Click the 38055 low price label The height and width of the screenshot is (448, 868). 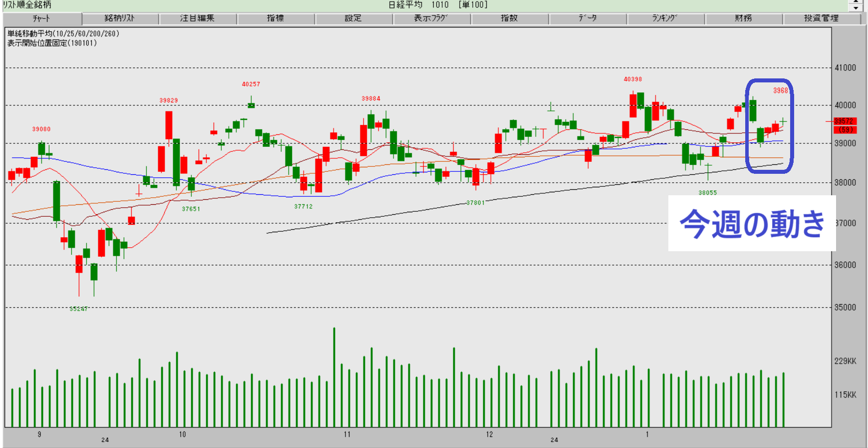[x=708, y=193]
